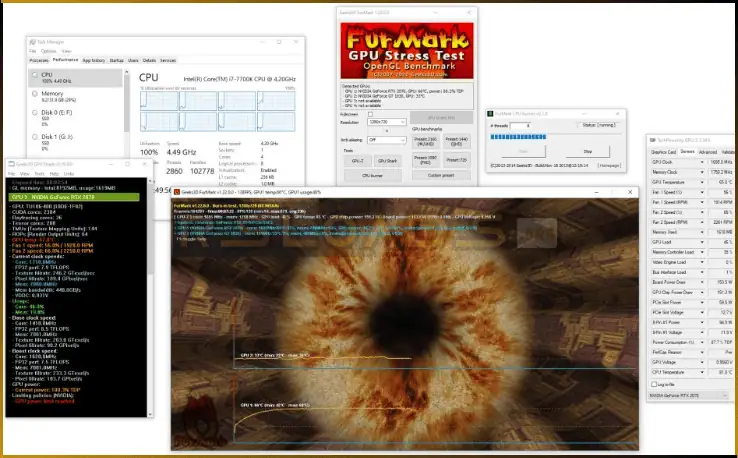Click the Task Manager title bar icon
This screenshot has height=458, width=738.
coord(32,42)
